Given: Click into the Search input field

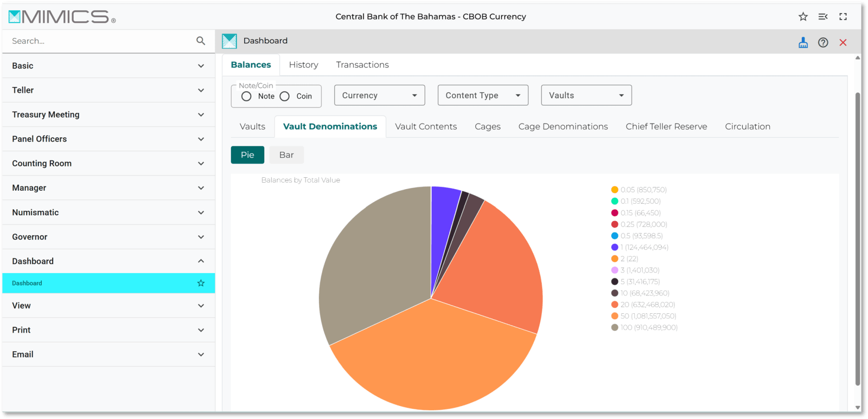Looking at the screenshot, I should (x=100, y=41).
